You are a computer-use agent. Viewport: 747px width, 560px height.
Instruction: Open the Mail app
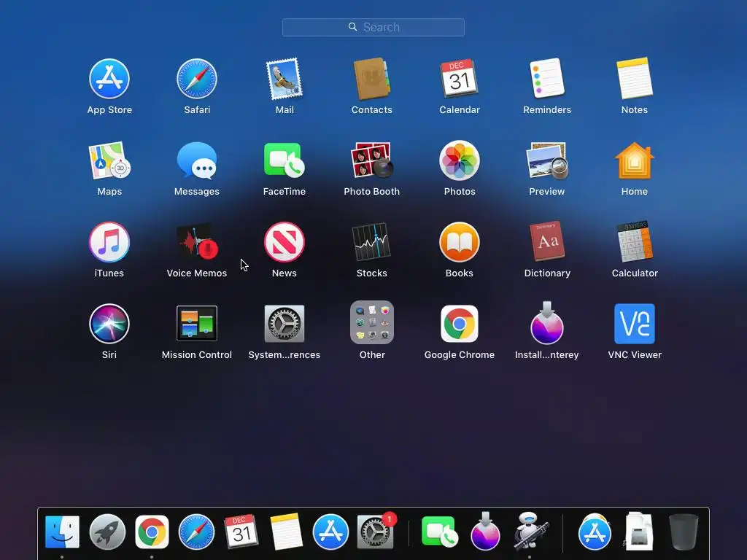(x=285, y=79)
